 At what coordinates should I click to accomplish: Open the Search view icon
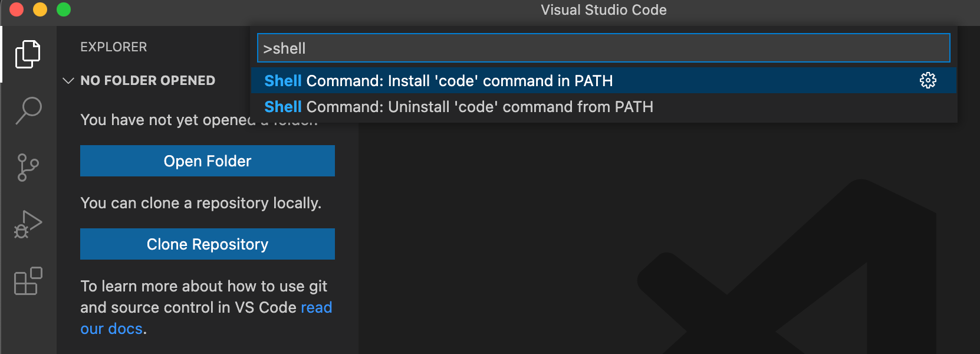(28, 110)
